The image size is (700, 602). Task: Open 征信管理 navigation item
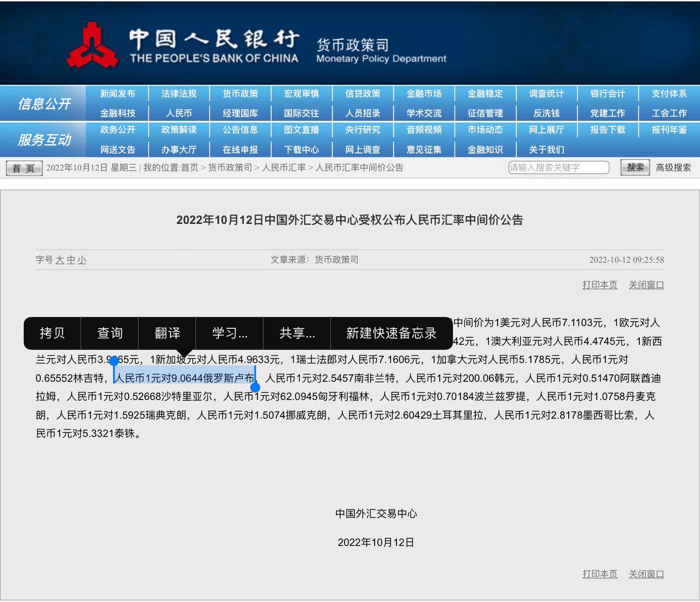[485, 113]
